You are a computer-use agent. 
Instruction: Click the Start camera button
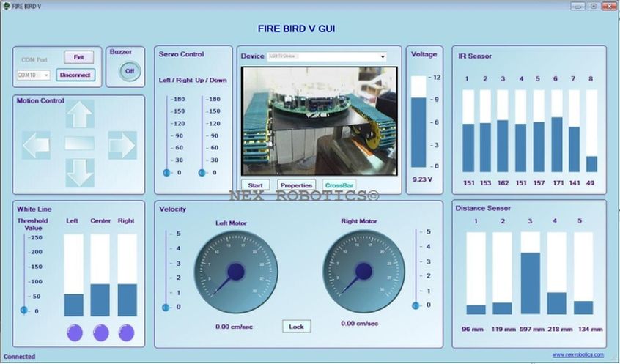click(x=256, y=185)
